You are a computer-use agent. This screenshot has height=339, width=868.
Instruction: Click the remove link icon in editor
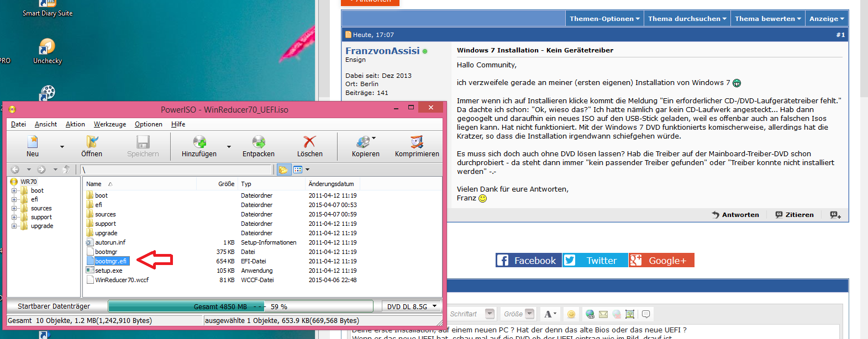click(x=617, y=314)
